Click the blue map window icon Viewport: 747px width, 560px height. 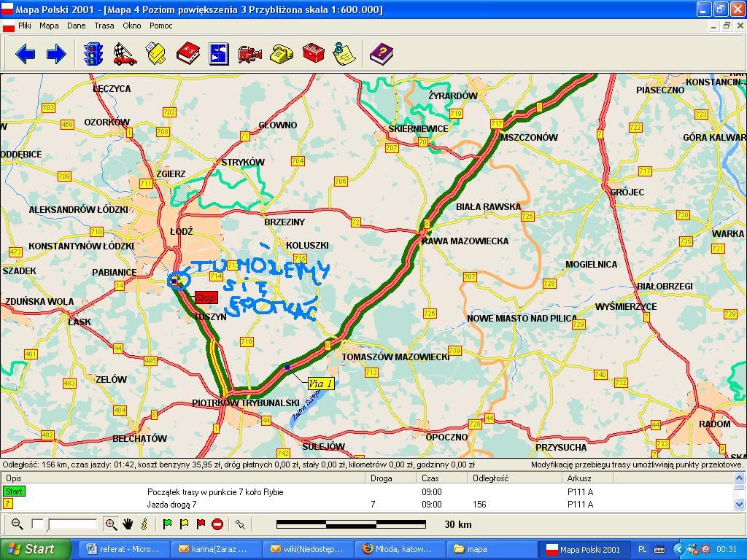[219, 54]
